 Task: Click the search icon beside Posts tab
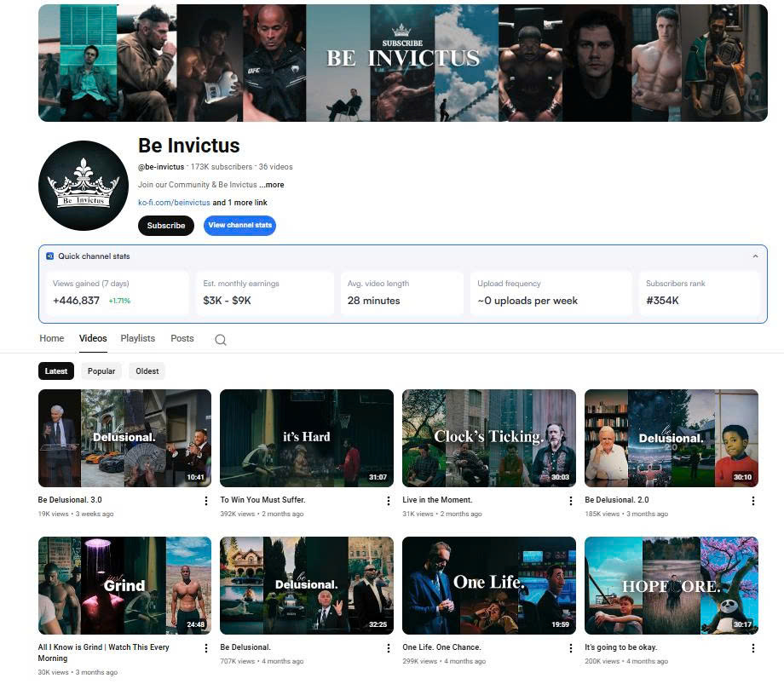coord(220,340)
